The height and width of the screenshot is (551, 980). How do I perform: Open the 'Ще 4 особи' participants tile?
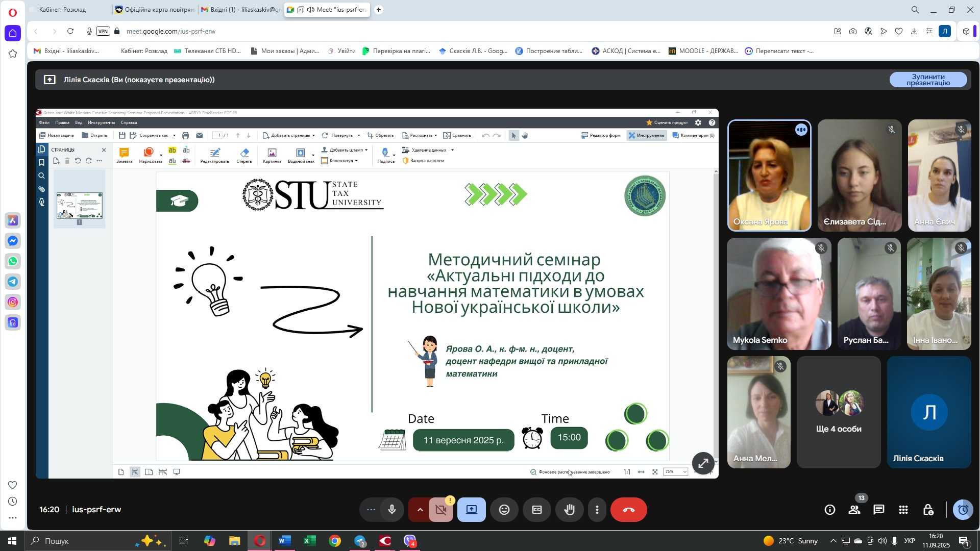point(839,412)
